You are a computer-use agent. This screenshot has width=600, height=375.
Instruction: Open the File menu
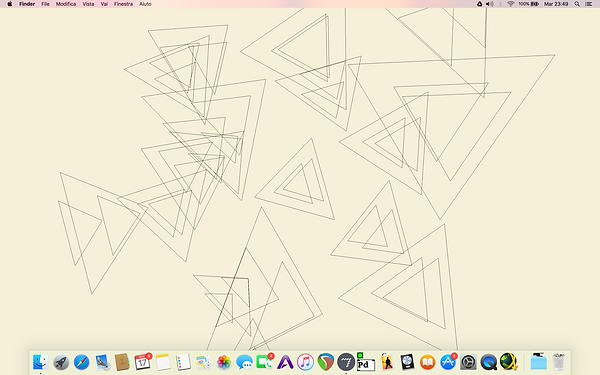(46, 4)
